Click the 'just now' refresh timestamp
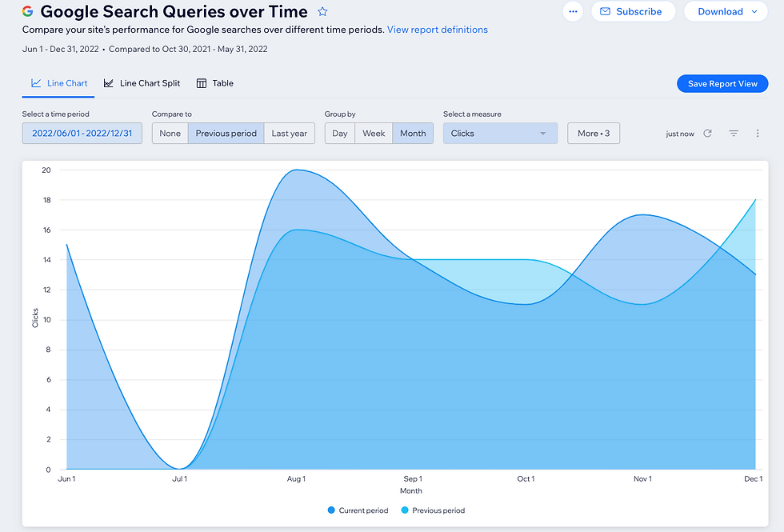This screenshot has height=532, width=784. click(680, 134)
